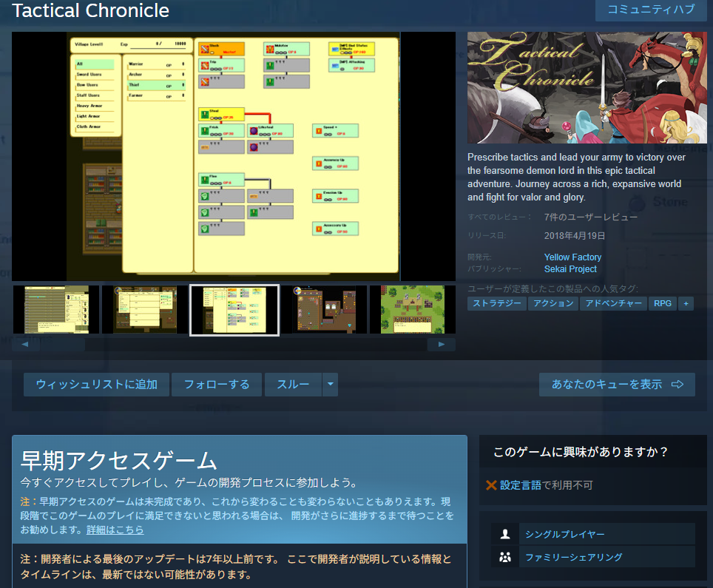Open the large skill tree screenshot

pyautogui.click(x=233, y=157)
